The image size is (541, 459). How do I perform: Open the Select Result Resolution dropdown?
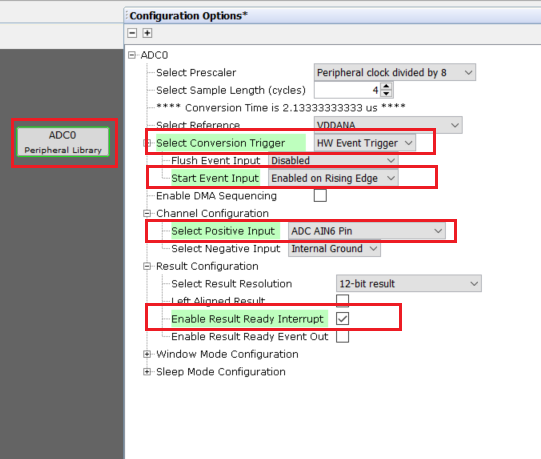pos(409,284)
